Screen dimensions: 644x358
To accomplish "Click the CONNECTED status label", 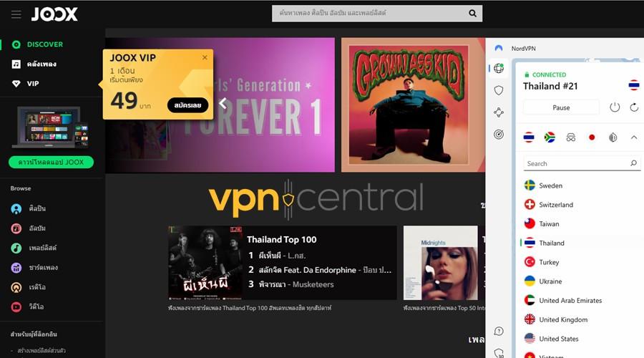I will coord(549,74).
